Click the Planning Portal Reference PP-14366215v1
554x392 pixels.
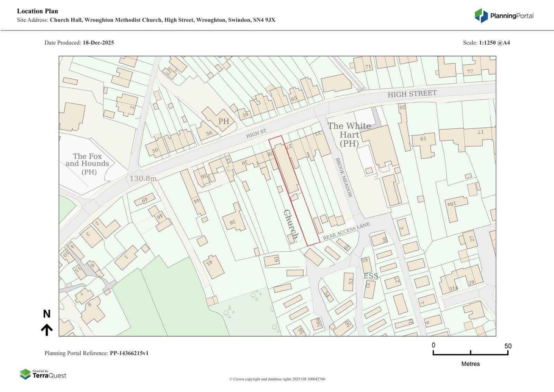(96, 353)
